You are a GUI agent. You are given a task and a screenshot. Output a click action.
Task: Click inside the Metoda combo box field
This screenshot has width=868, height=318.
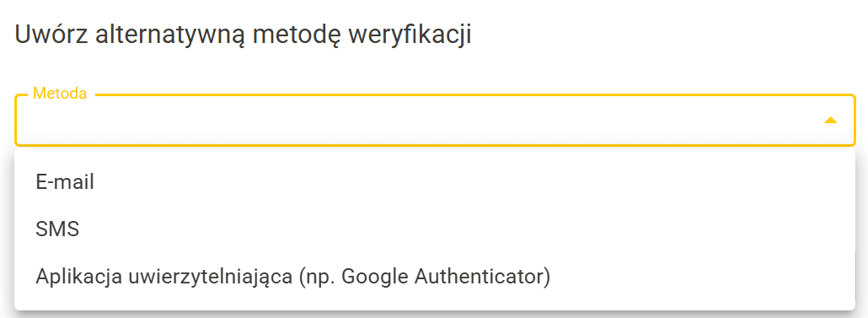click(x=435, y=121)
